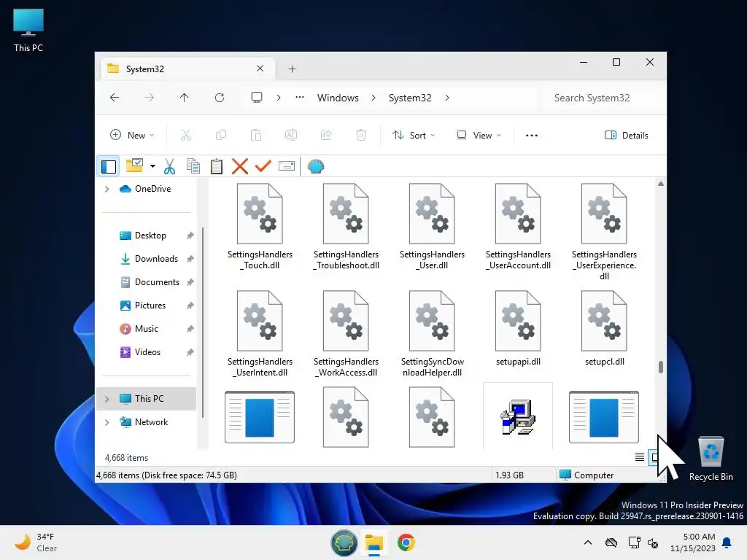Expand hidden breadcrumb path ellipsis
The width and height of the screenshot is (747, 560).
pos(300,97)
